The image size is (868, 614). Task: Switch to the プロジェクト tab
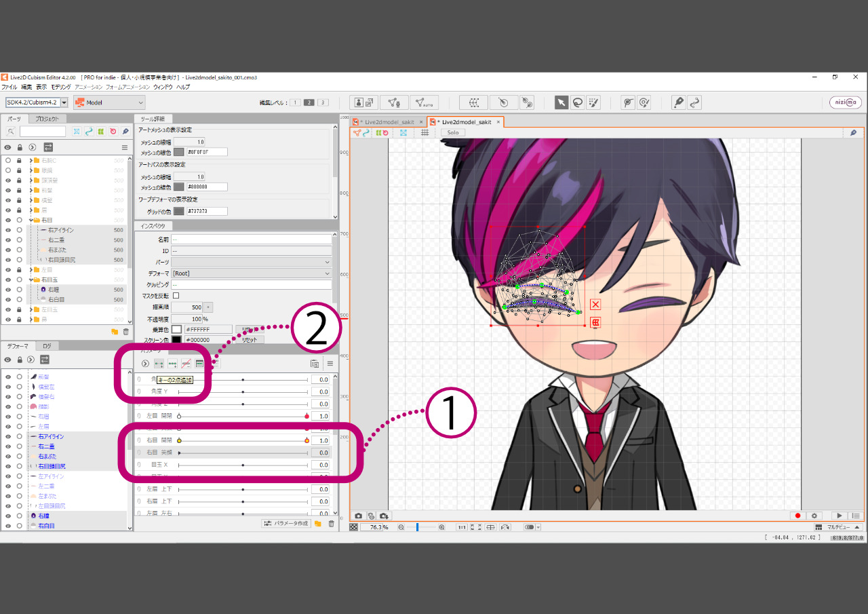(x=47, y=119)
